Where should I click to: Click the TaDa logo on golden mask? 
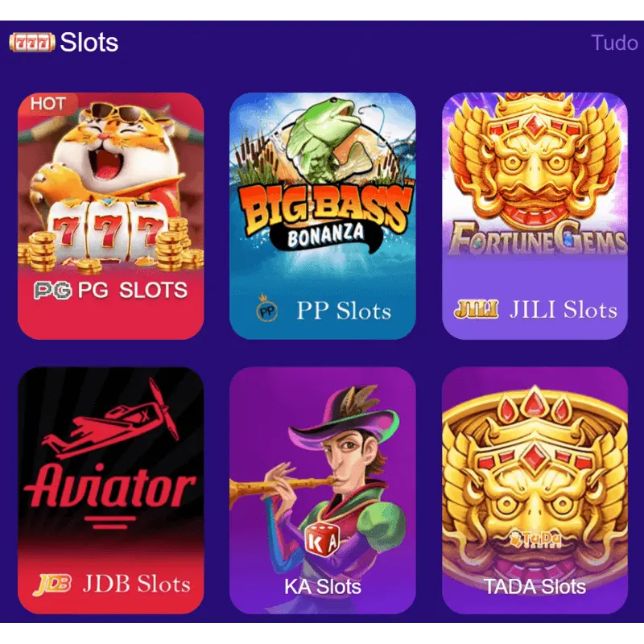click(535, 539)
